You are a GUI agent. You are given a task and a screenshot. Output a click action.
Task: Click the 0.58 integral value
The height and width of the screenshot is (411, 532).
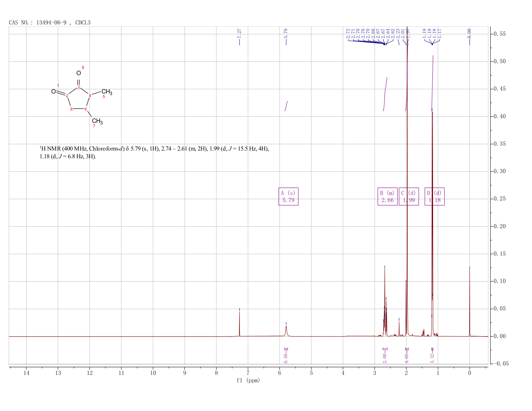[x=286, y=358]
